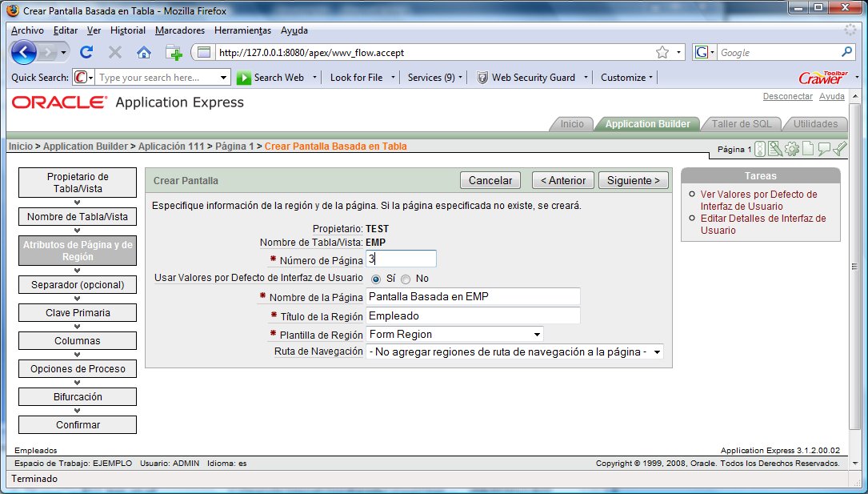Open the Services (9) dropdown arrow
The height and width of the screenshot is (494, 868).
tap(460, 78)
